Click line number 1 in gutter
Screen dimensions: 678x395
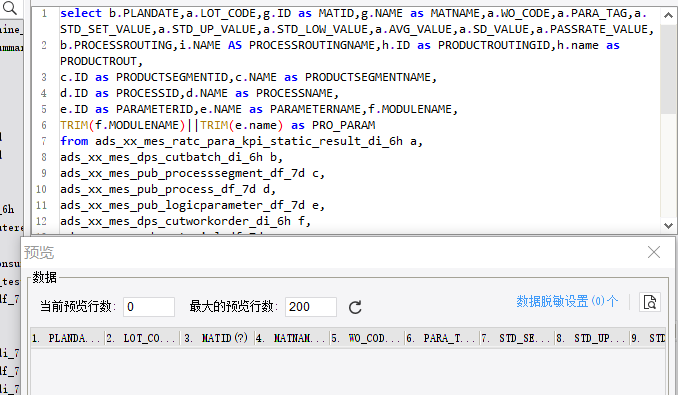44,13
